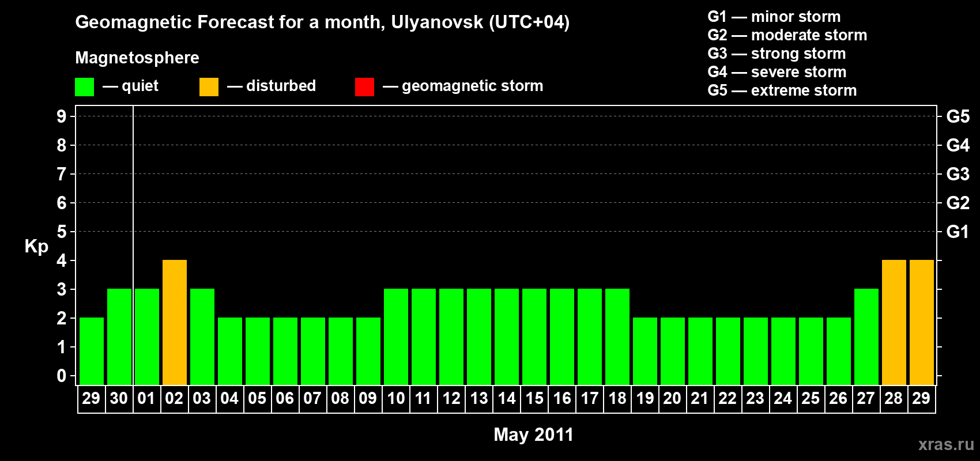Click the G4 label on right axis
Screen dimensions: 980x461
pyautogui.click(x=958, y=145)
